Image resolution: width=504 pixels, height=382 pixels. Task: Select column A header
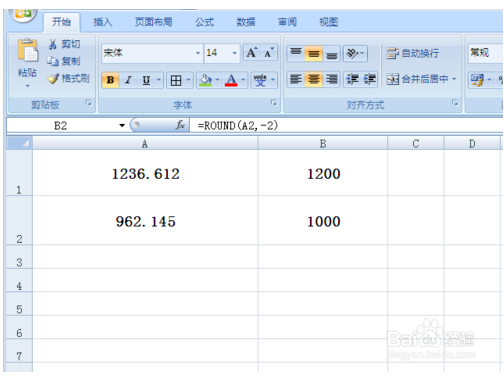(145, 144)
